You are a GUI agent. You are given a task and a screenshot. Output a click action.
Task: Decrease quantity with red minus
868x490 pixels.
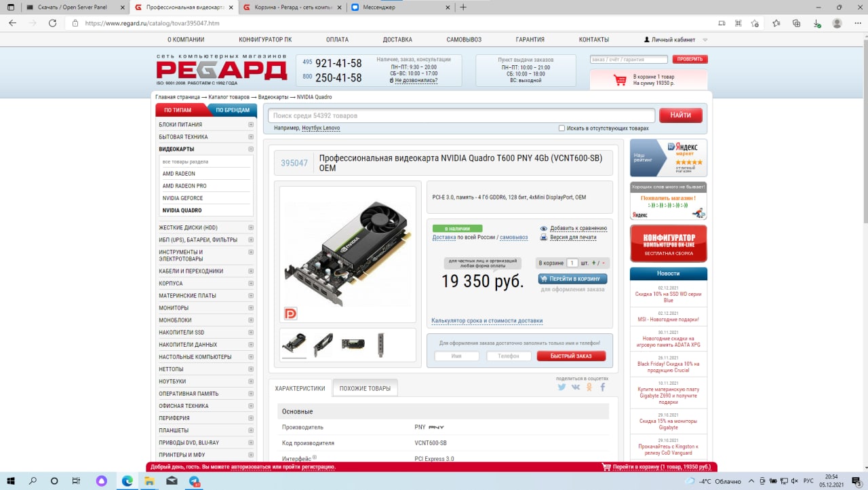pos(602,263)
